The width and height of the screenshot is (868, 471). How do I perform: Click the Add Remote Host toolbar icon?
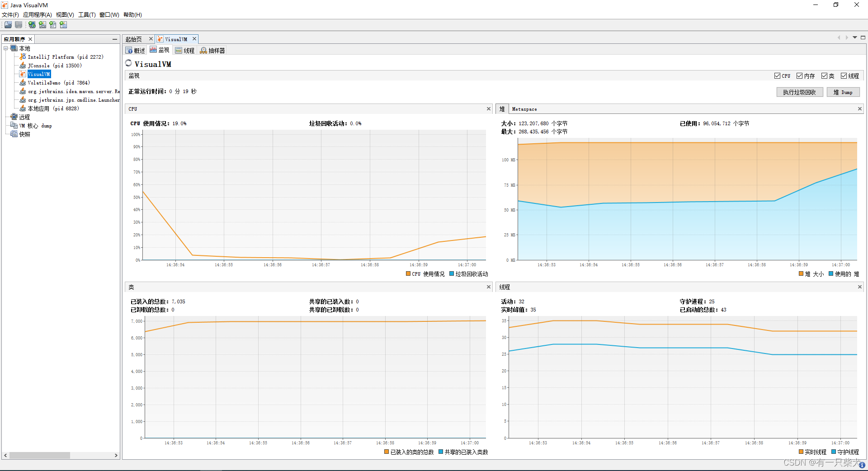pyautogui.click(x=32, y=25)
